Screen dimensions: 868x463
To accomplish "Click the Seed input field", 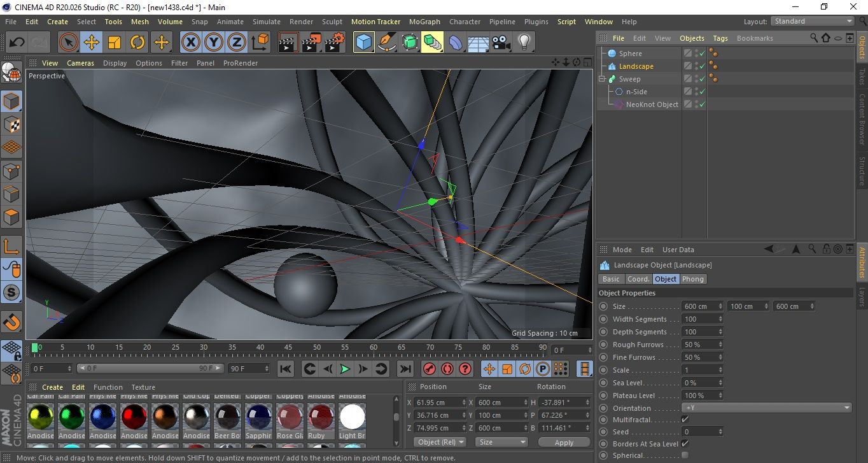I will (700, 432).
